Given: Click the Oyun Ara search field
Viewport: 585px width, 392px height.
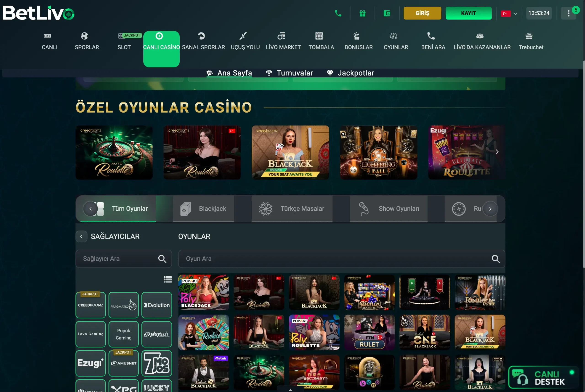Looking at the screenshot, I should [342, 259].
